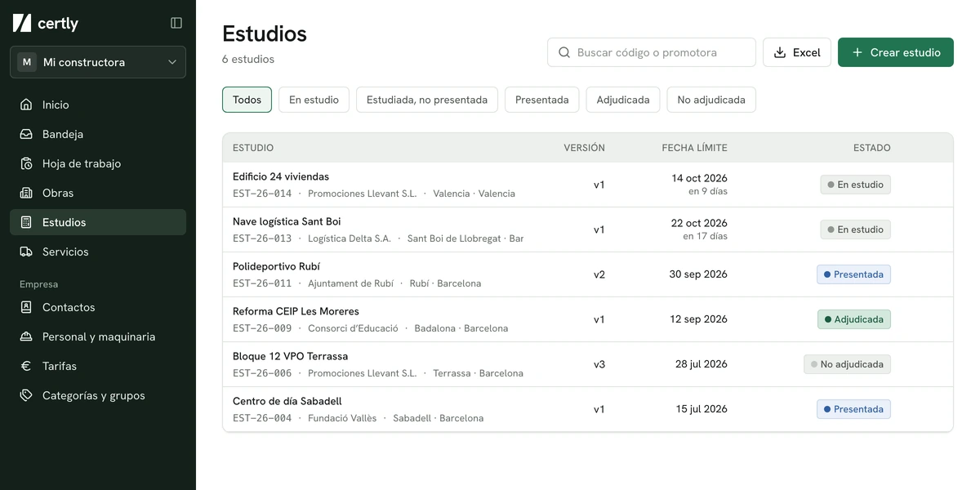Viewport: 980px width, 490px height.
Task: Click the ESTUDIO column header
Action: (x=253, y=148)
